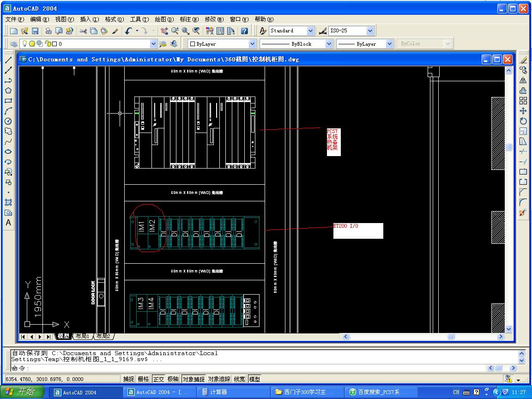Toggle 对象捕捉 object snap in status bar

(x=193, y=379)
